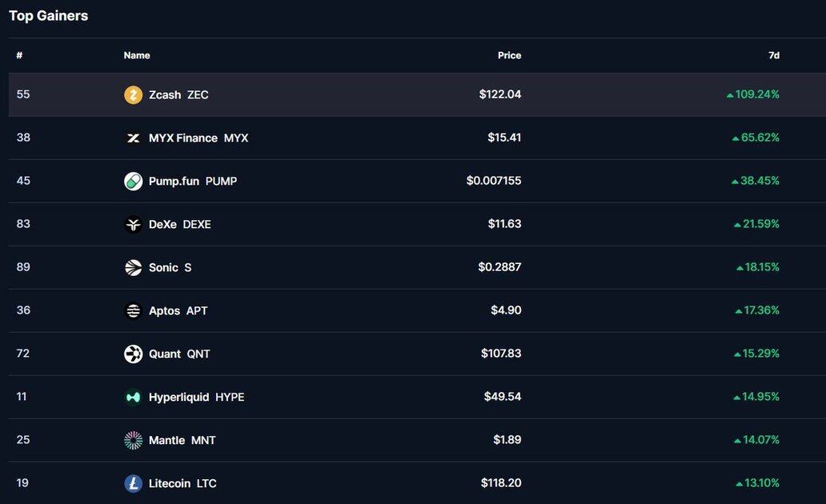Click the MYX Finance logo icon
The width and height of the screenshot is (826, 504).
coord(133,138)
